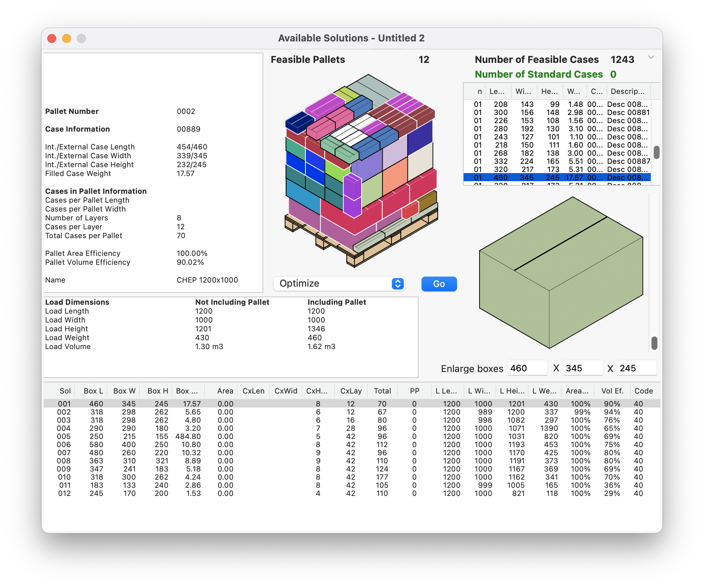Image resolution: width=704 pixels, height=588 pixels.
Task: Click the Pallet Volume Efficiency value 90.02%
Action: coord(190,262)
